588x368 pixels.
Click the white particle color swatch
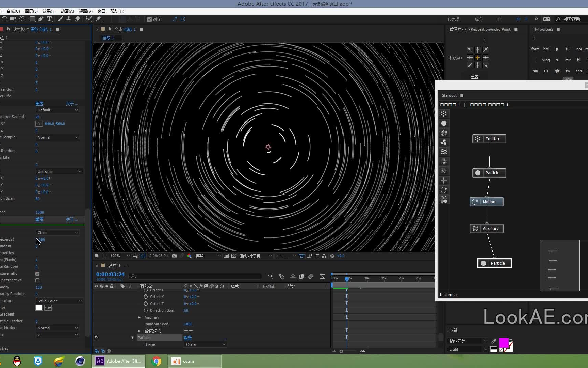pos(39,308)
